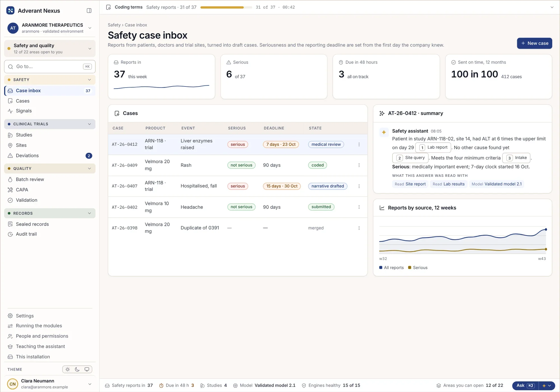Open citation 3 Intake
Image resolution: width=560 pixels, height=392 pixels.
pyautogui.click(x=516, y=158)
